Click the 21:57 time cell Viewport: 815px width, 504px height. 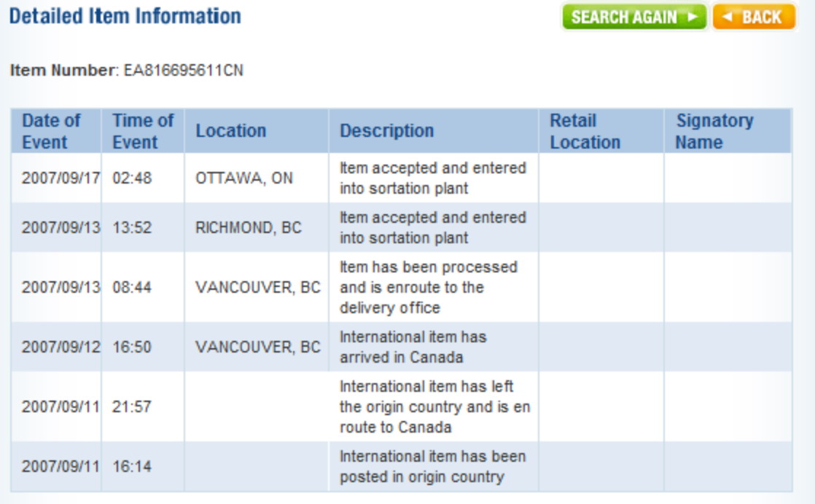point(132,406)
